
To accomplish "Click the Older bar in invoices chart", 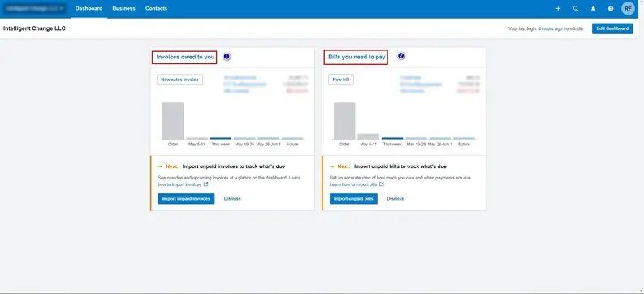I will 173,121.
